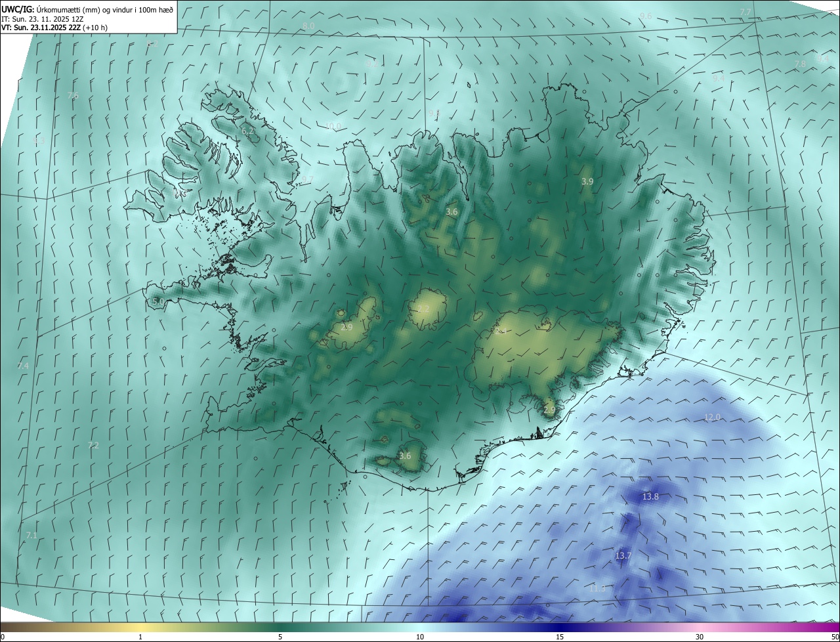Click the 9.6 value on the map
Screen dimensions: 840x642
646,16
